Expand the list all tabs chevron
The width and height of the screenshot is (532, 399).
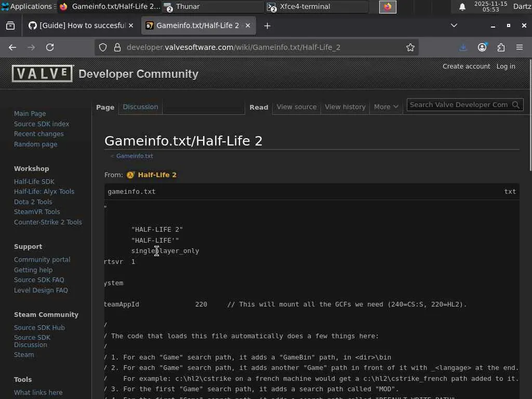point(454,25)
